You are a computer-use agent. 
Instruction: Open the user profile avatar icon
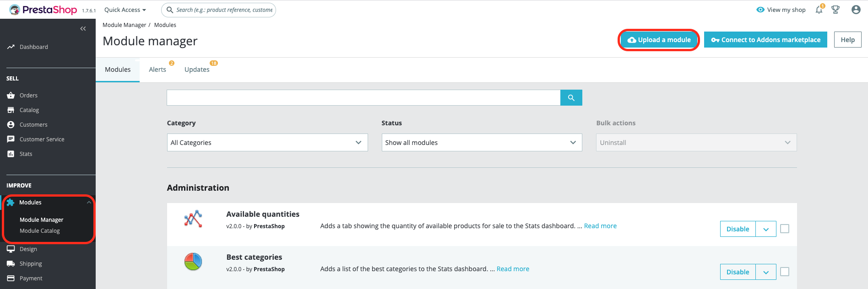point(856,10)
